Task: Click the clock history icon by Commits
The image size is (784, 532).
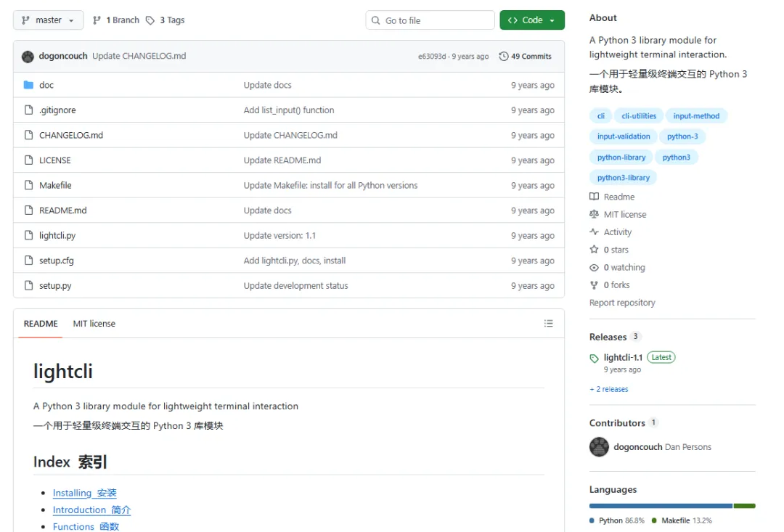Action: tap(504, 57)
